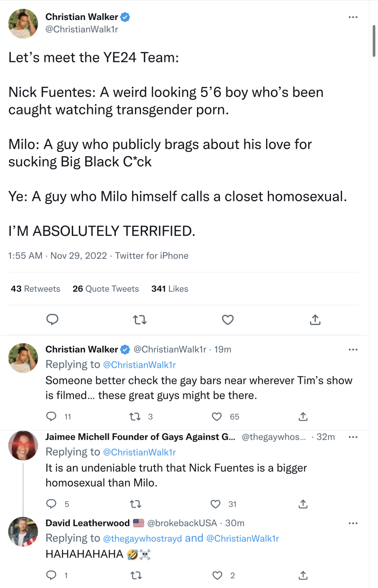View the 43 Retweets list
The width and height of the screenshot is (378, 588).
[x=35, y=289]
